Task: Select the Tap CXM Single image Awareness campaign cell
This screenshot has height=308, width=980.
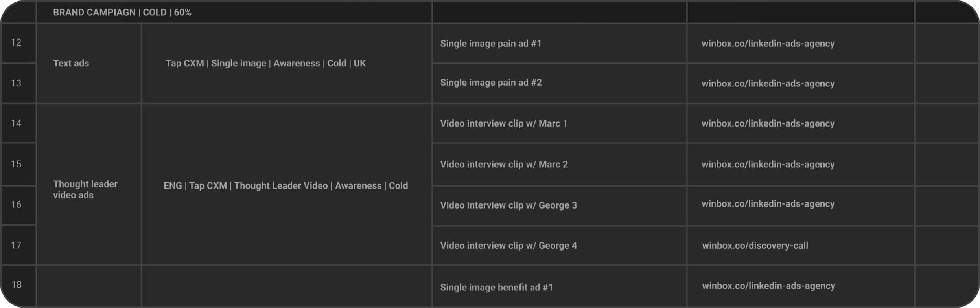Action: click(287, 63)
